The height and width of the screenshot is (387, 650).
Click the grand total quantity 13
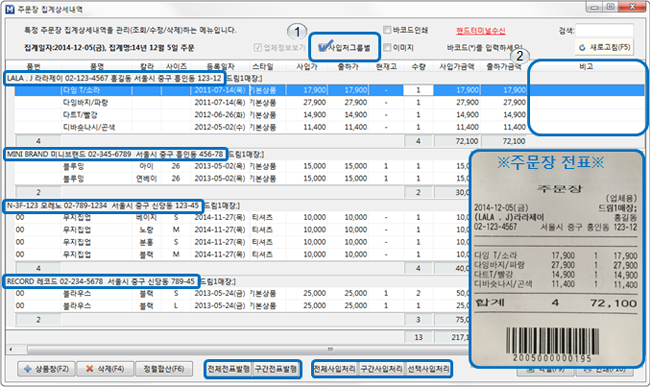[418, 337]
